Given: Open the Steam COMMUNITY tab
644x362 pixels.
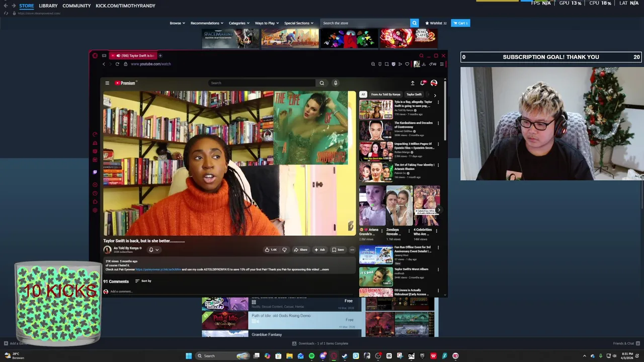Looking at the screenshot, I should pos(76,6).
